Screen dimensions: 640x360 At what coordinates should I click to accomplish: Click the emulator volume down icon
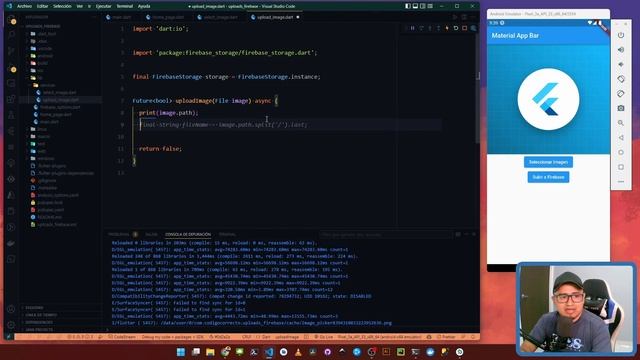pos(621,64)
